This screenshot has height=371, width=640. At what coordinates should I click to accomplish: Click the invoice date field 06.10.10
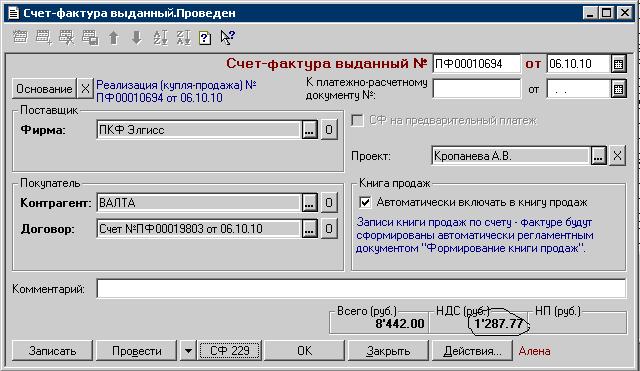pyautogui.click(x=578, y=64)
